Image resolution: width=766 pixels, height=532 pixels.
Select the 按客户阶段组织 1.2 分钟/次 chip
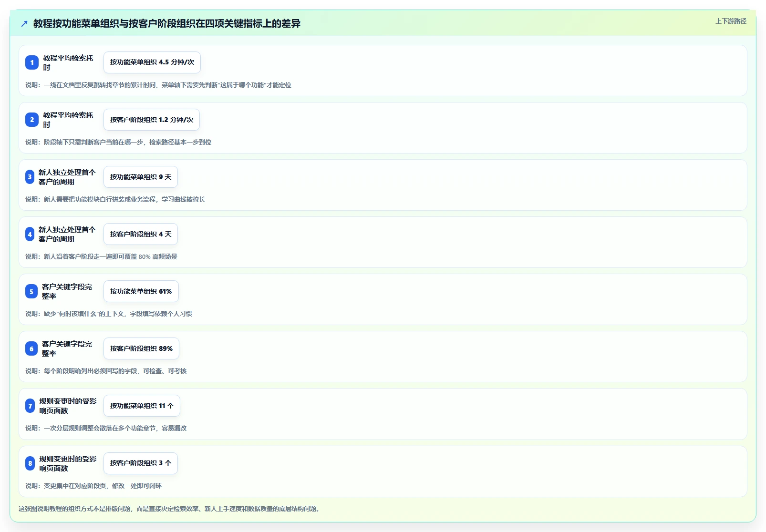(152, 120)
